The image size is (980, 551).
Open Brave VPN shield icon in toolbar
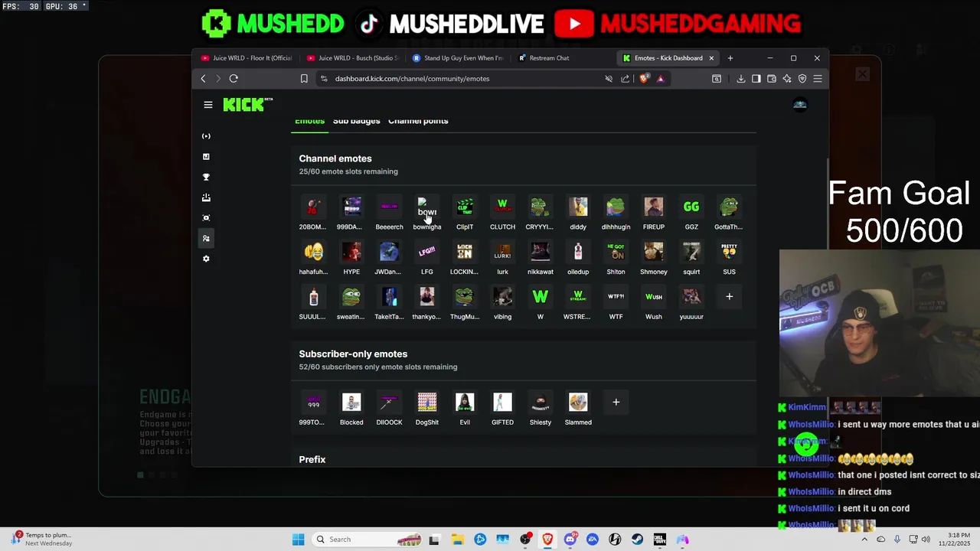click(x=802, y=78)
